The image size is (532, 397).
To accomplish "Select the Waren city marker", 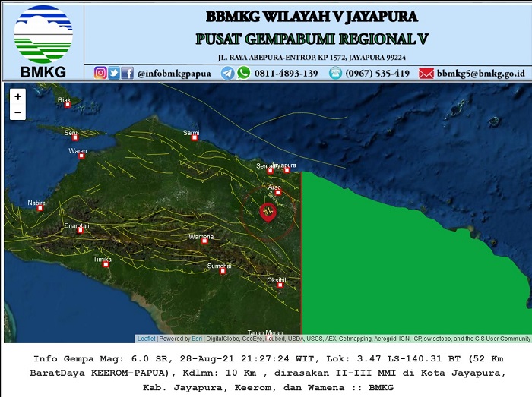I will pos(81,156).
